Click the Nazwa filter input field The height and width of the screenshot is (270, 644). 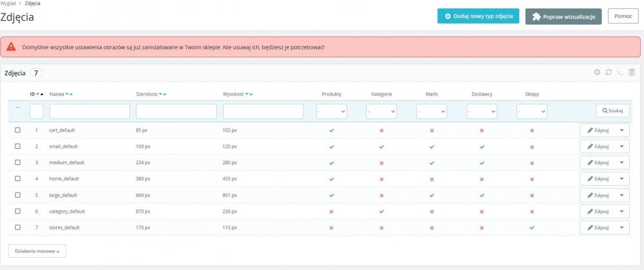[x=90, y=111]
